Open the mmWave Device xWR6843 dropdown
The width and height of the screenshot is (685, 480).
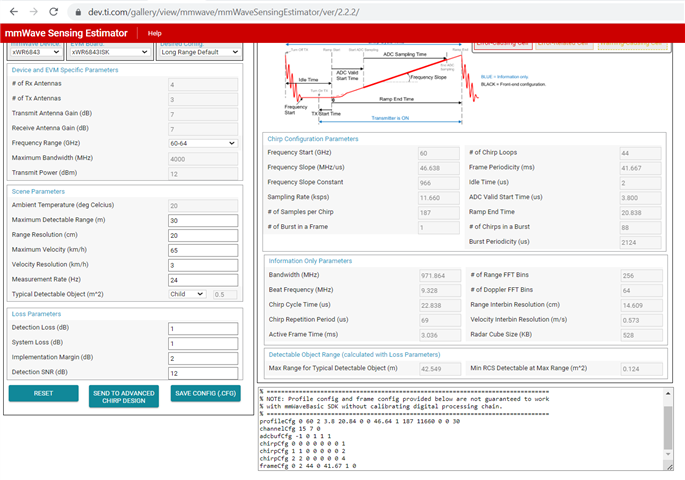[35, 52]
